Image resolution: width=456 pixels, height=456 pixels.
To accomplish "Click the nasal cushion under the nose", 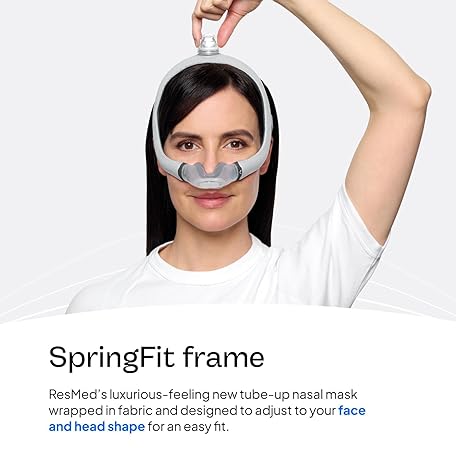I will tap(209, 176).
